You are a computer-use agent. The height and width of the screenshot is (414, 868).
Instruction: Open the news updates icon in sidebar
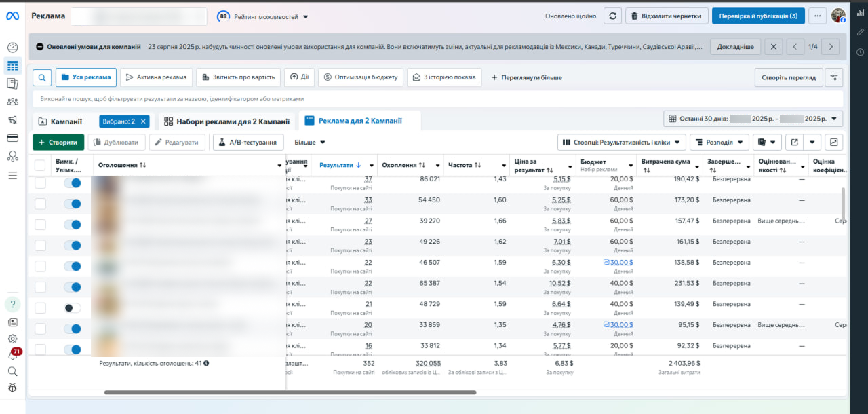[x=12, y=322]
